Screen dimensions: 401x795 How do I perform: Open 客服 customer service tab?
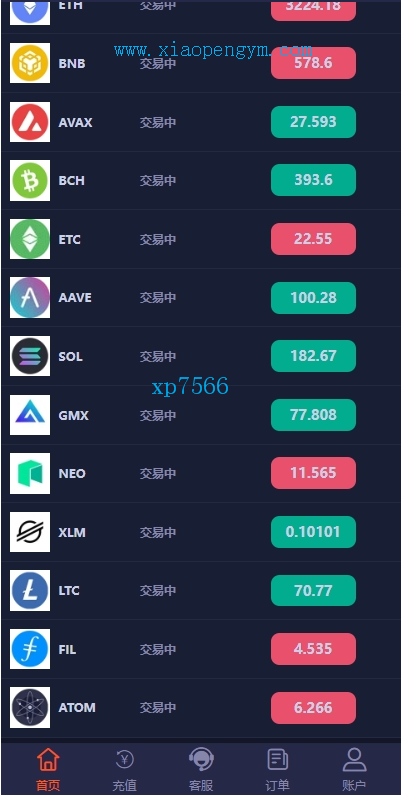[x=201, y=770]
